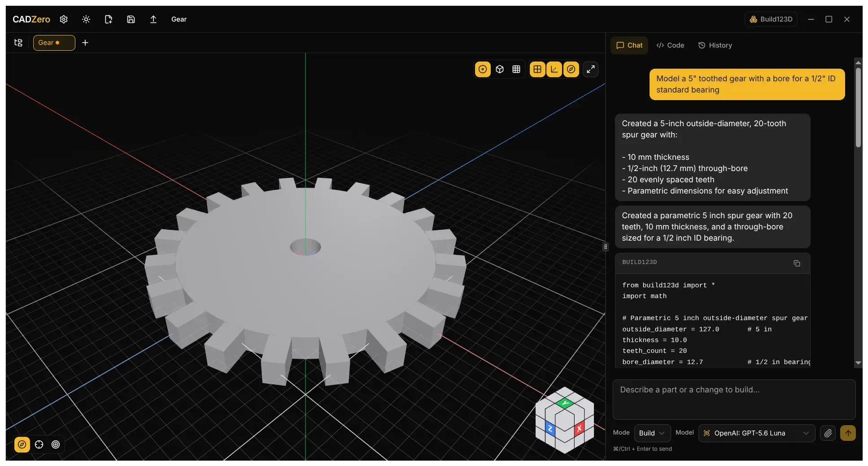Open the Mode dropdown set to Build
Image resolution: width=868 pixels, height=466 pixels.
click(652, 433)
